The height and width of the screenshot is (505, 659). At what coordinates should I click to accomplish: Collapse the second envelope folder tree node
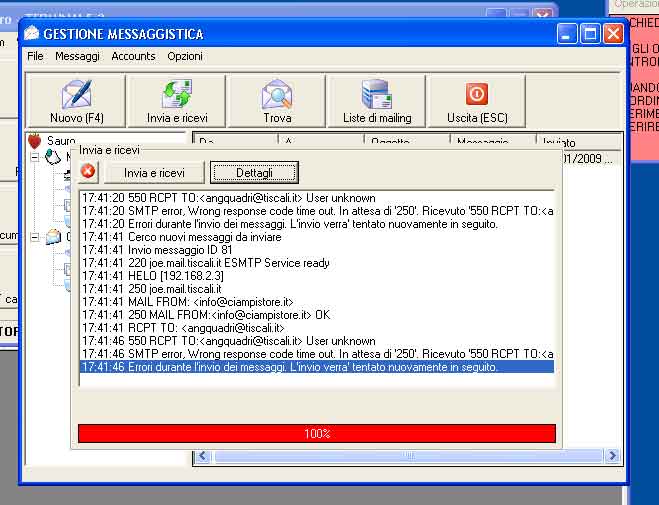[x=35, y=237]
